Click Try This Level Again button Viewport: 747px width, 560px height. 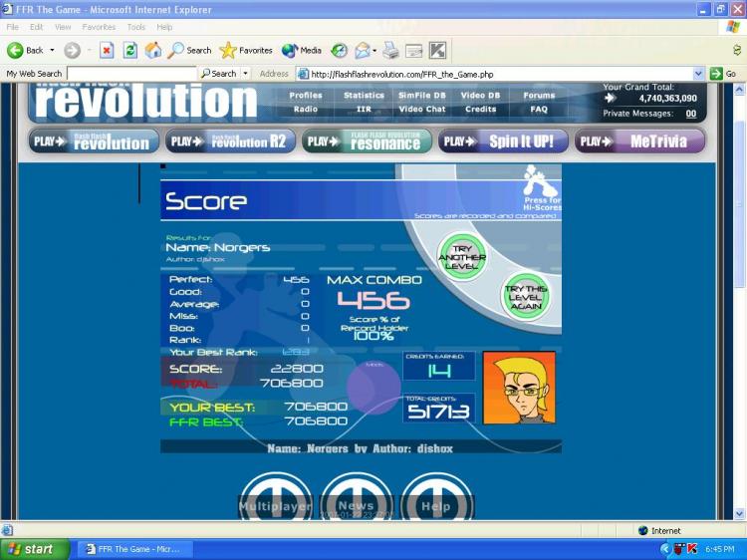pyautogui.click(x=526, y=297)
